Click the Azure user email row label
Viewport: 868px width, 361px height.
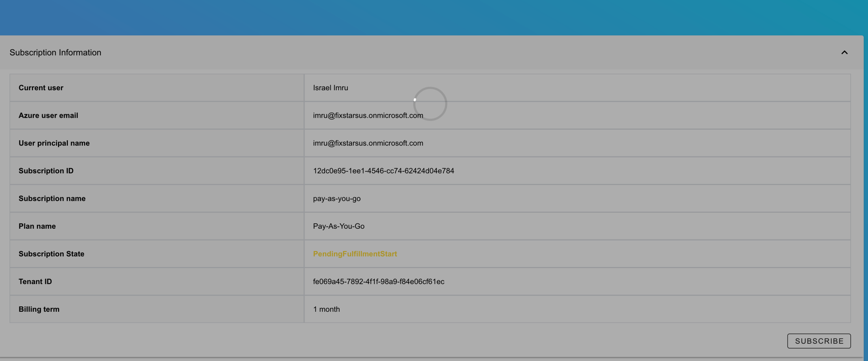click(48, 115)
